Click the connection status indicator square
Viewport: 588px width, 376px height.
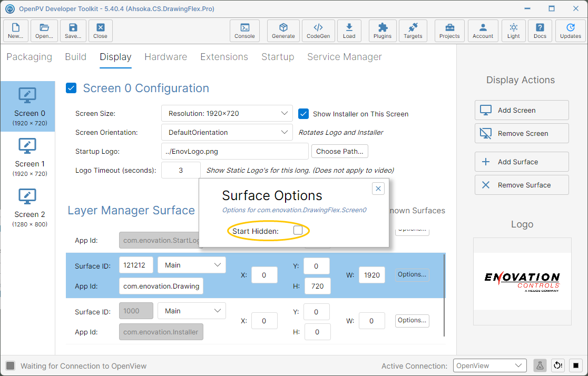[x=11, y=366]
